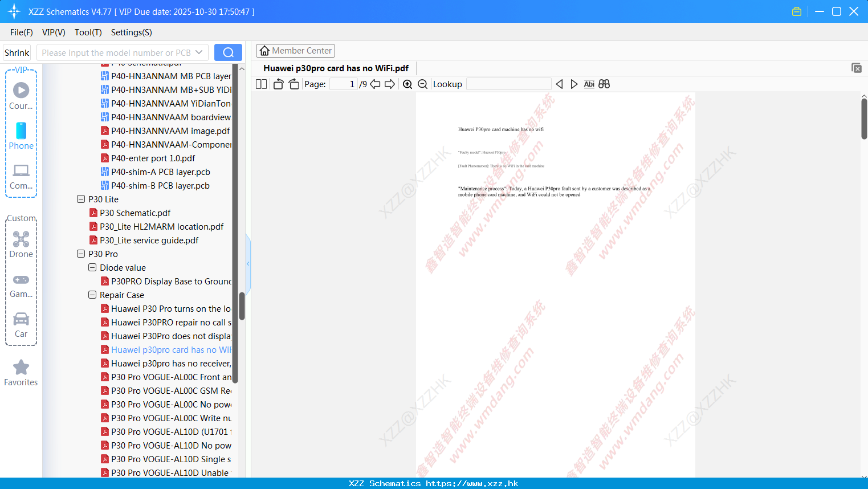Open 'Huawei P30Pro does not display' file
This screenshot has height=489, width=868.
166,336
